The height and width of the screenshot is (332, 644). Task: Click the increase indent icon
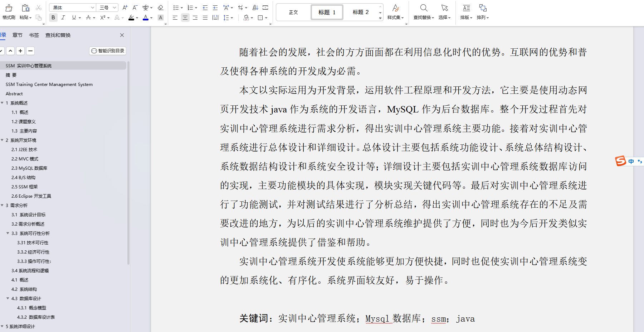point(215,8)
